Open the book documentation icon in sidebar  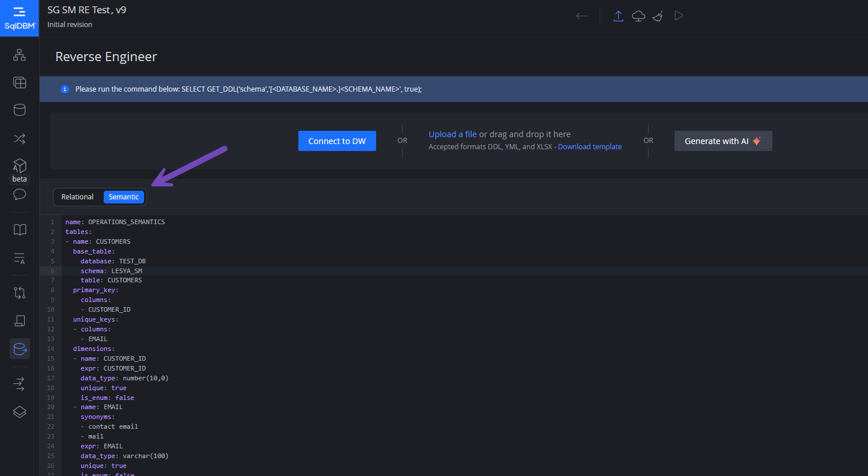pos(20,230)
